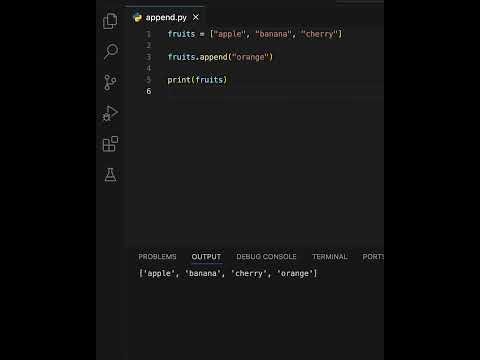Click the print(fruits) statement
This screenshot has width=480, height=360.
coord(197,80)
